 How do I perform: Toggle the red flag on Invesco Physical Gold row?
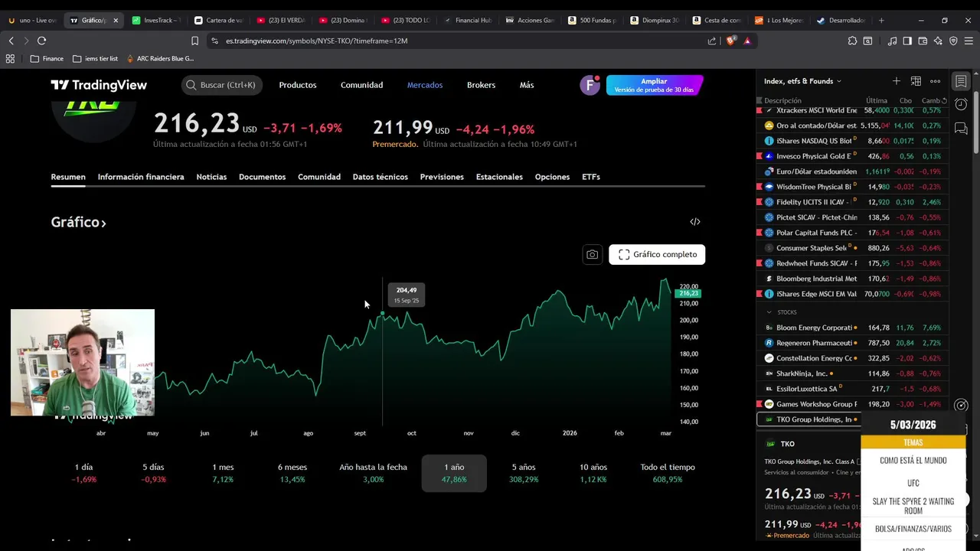[x=759, y=156]
